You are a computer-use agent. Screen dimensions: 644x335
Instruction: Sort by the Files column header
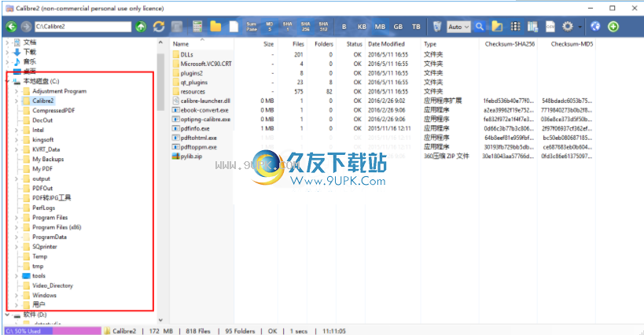tap(298, 44)
